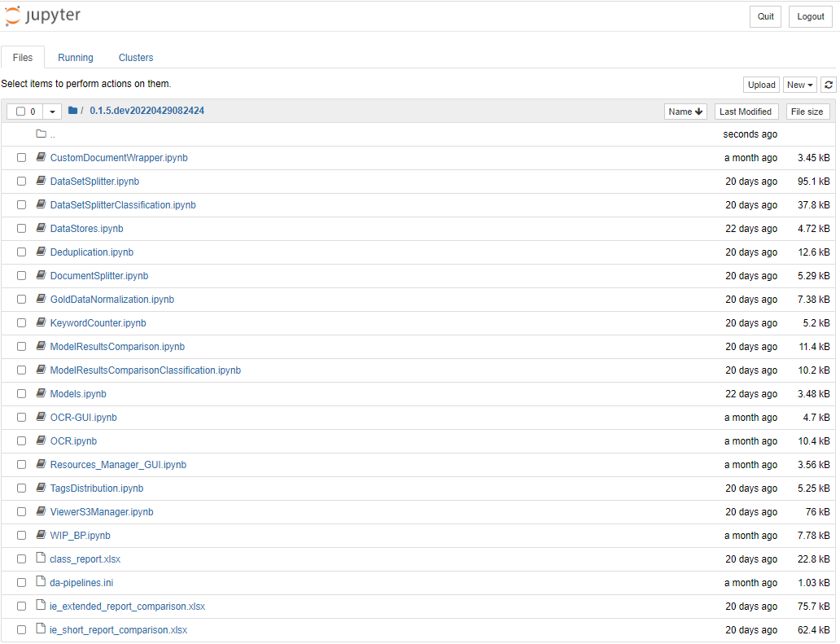The height and width of the screenshot is (644, 840).
Task: Open the New dropdown menu
Action: tap(800, 85)
